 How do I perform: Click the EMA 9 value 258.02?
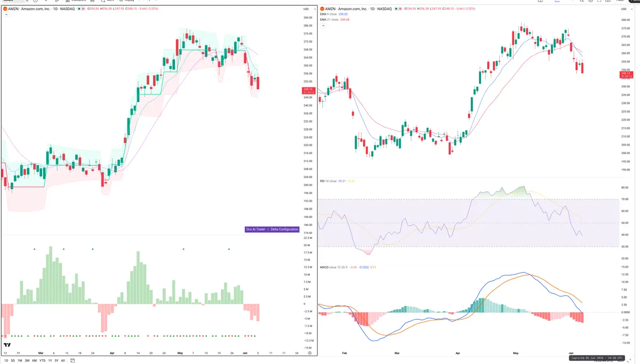tap(343, 14)
